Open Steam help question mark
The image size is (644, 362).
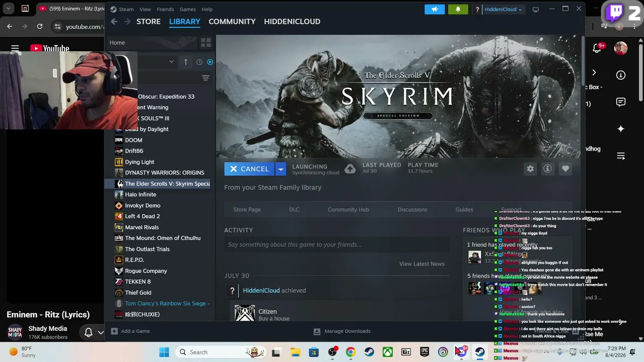477,10
